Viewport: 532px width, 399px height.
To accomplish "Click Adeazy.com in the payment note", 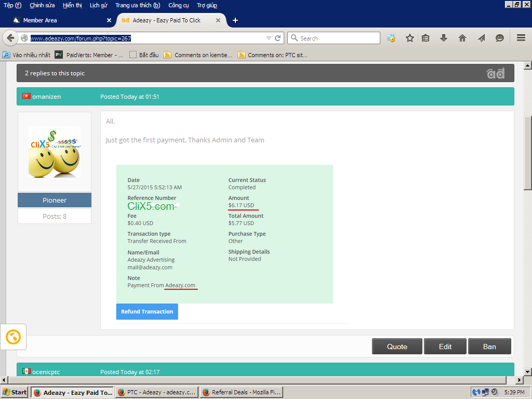I will (180, 285).
